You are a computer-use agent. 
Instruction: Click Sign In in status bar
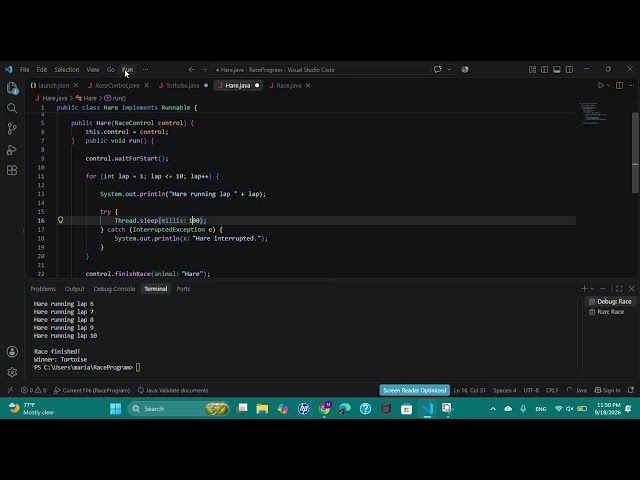tap(607, 390)
